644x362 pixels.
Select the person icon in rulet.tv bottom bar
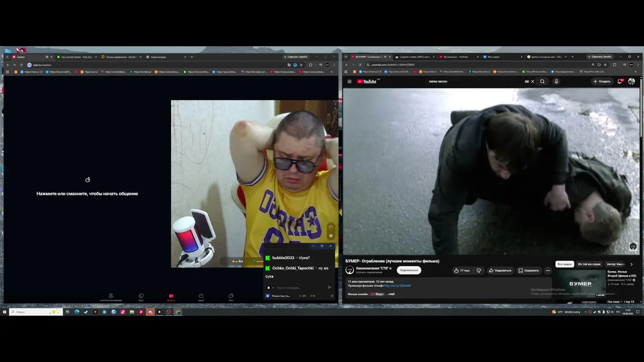tap(111, 297)
